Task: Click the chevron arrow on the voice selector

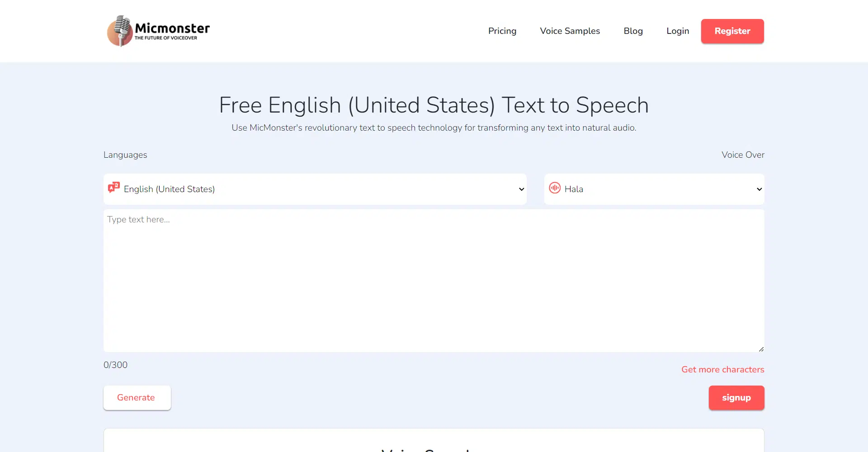Action: click(x=759, y=189)
